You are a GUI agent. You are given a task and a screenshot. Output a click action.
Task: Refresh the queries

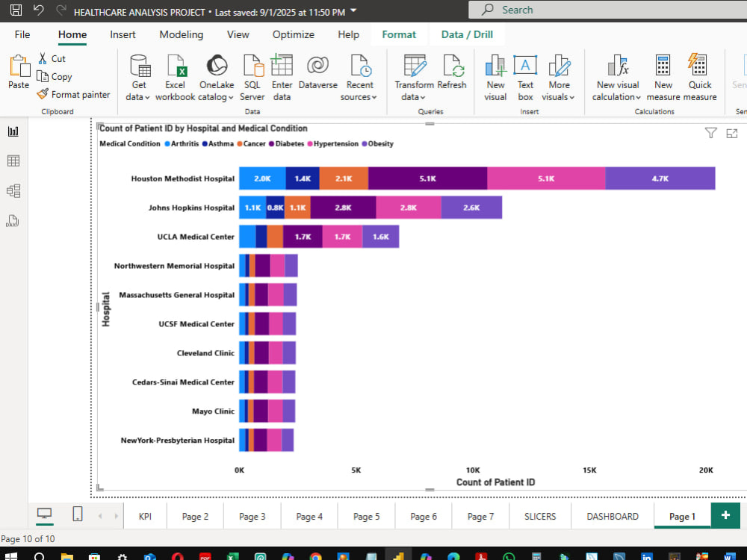452,72
